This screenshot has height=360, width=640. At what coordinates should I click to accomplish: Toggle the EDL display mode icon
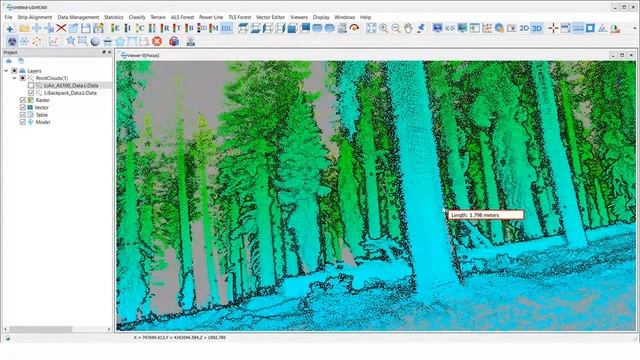[227, 28]
